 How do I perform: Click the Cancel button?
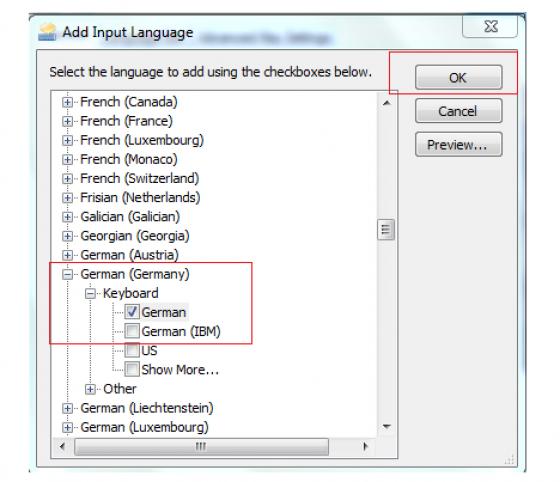[459, 111]
